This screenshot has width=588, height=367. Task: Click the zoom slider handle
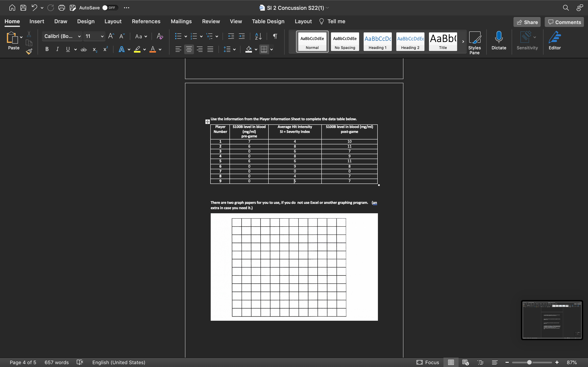tap(529, 362)
